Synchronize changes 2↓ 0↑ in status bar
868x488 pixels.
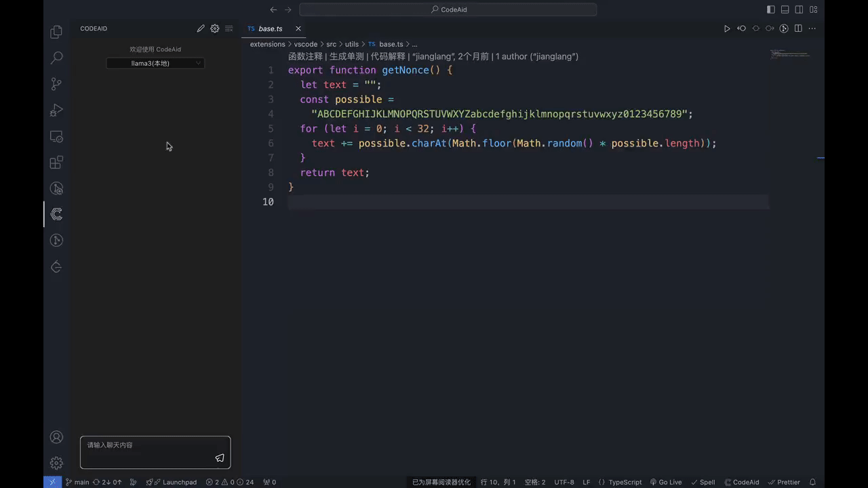click(x=107, y=482)
